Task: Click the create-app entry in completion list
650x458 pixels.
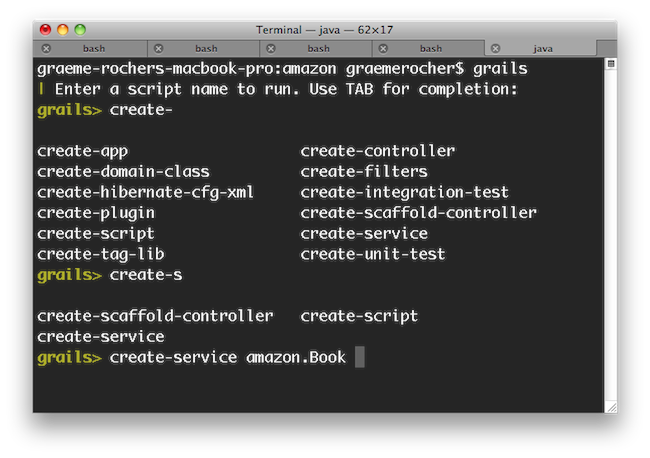Action: click(82, 152)
